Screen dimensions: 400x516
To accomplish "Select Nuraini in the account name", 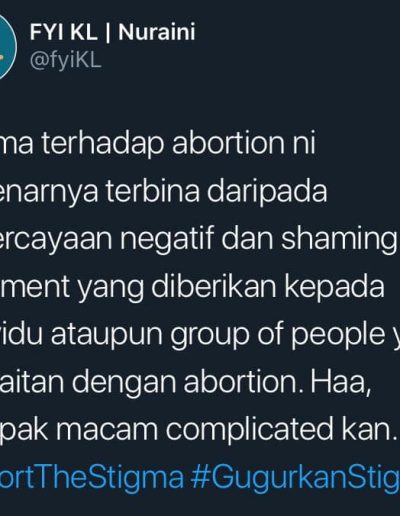I will tap(157, 32).
